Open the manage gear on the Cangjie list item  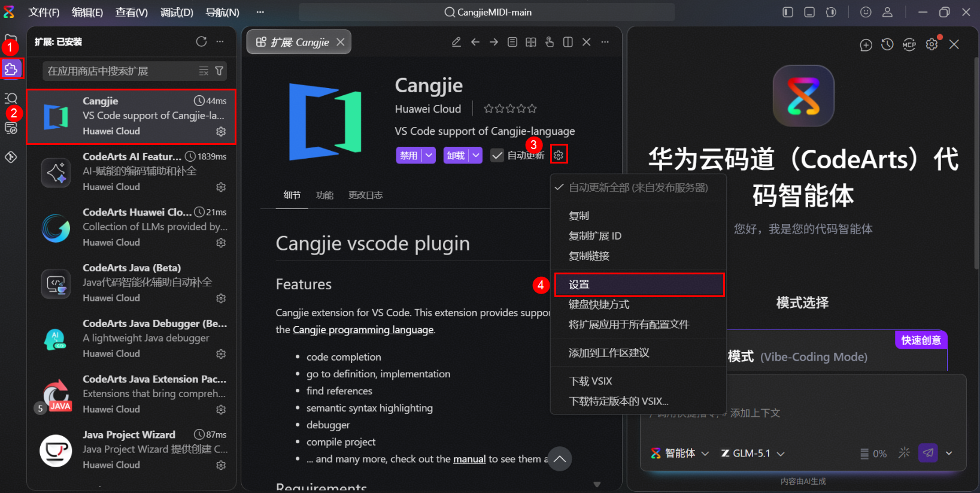pyautogui.click(x=221, y=131)
